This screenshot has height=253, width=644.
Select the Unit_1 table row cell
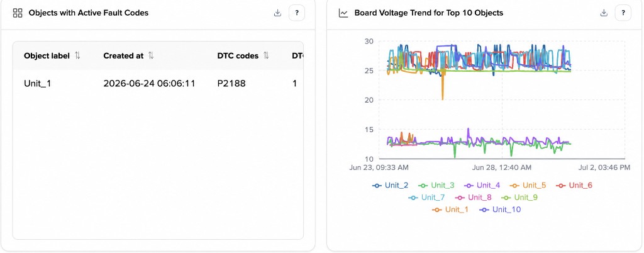pos(37,84)
